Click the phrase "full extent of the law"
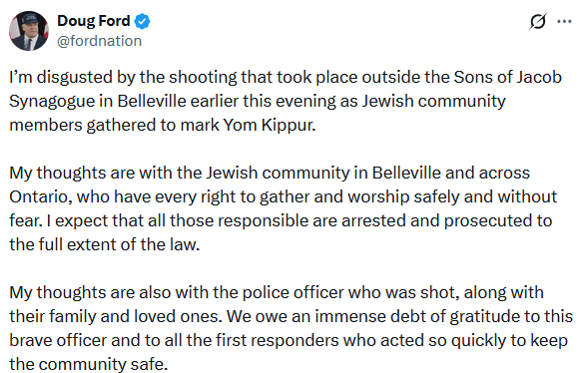This screenshot has width=588, height=373. [113, 245]
